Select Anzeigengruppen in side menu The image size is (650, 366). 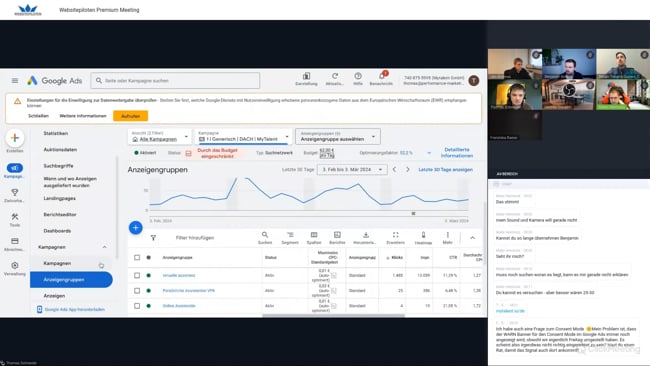pyautogui.click(x=71, y=280)
